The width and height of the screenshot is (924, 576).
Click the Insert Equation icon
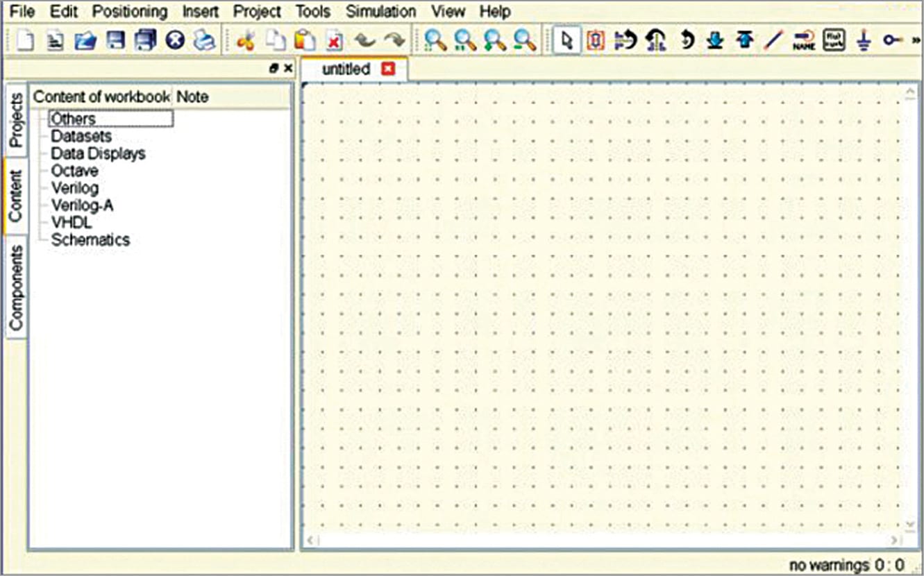(x=834, y=41)
